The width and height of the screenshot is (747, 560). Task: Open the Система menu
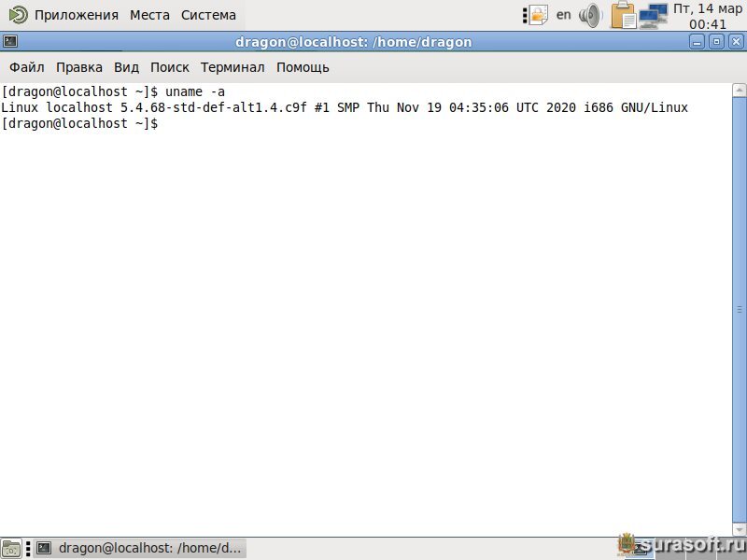click(208, 15)
